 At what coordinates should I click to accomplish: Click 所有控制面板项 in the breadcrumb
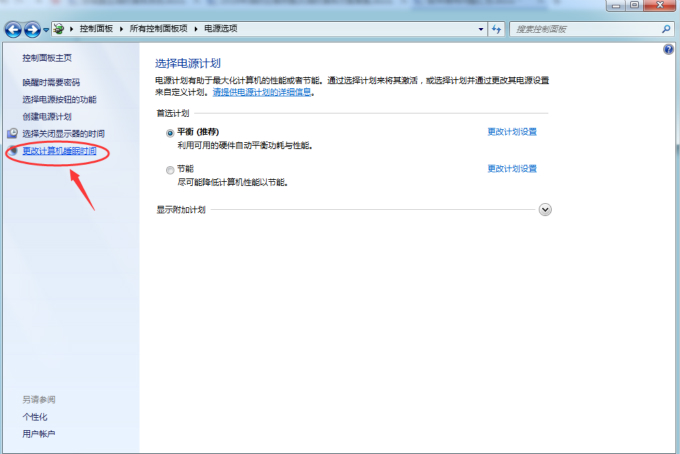[158, 30]
